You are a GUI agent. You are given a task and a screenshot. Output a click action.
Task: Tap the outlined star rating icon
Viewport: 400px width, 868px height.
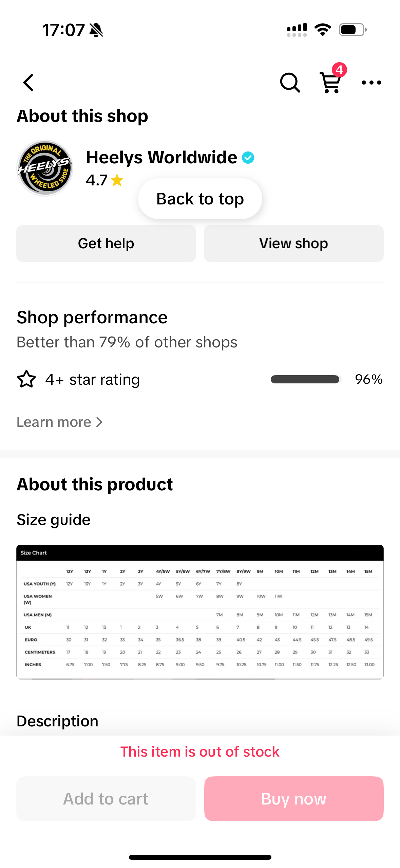coord(26,379)
